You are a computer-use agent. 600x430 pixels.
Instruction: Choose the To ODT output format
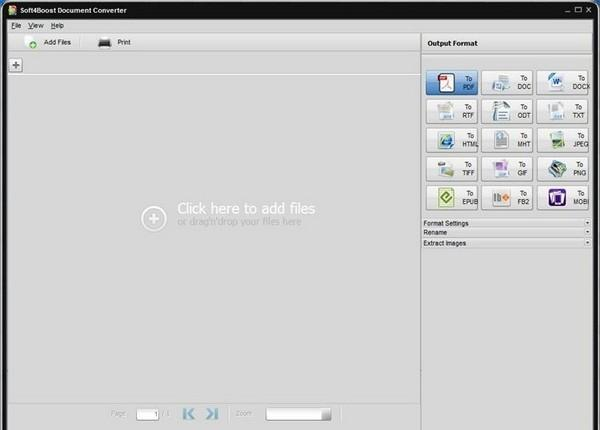(x=507, y=111)
